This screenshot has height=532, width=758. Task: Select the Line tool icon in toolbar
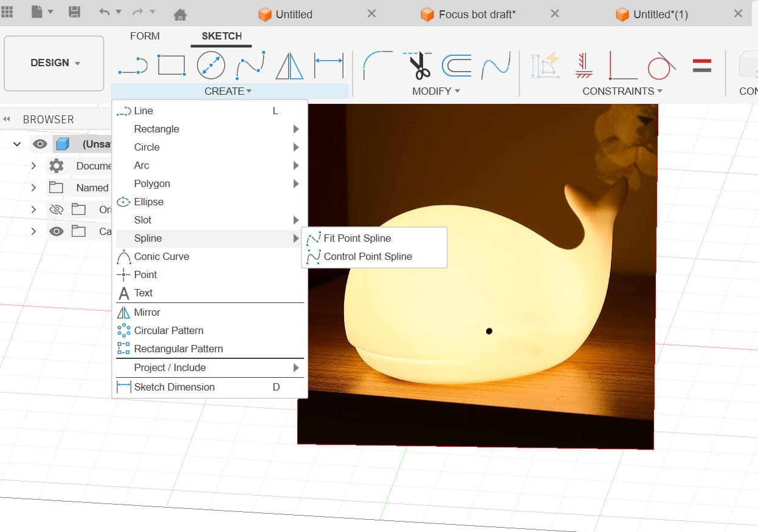click(x=133, y=66)
